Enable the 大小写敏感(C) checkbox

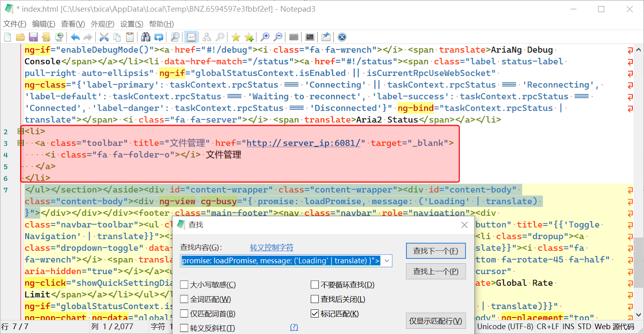pos(184,285)
